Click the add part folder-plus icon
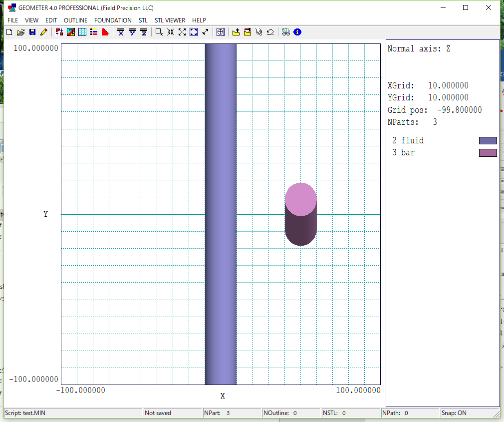 [236, 32]
